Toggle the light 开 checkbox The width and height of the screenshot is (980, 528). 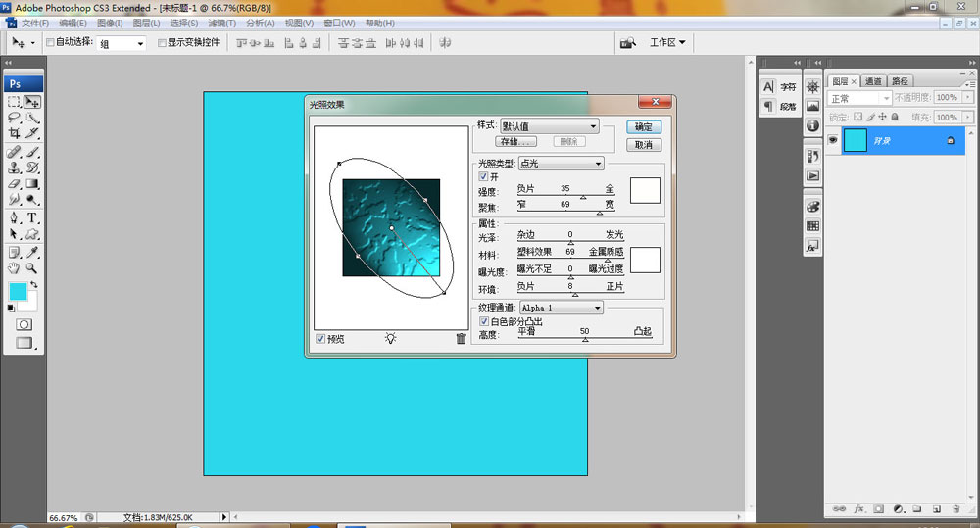click(x=483, y=177)
